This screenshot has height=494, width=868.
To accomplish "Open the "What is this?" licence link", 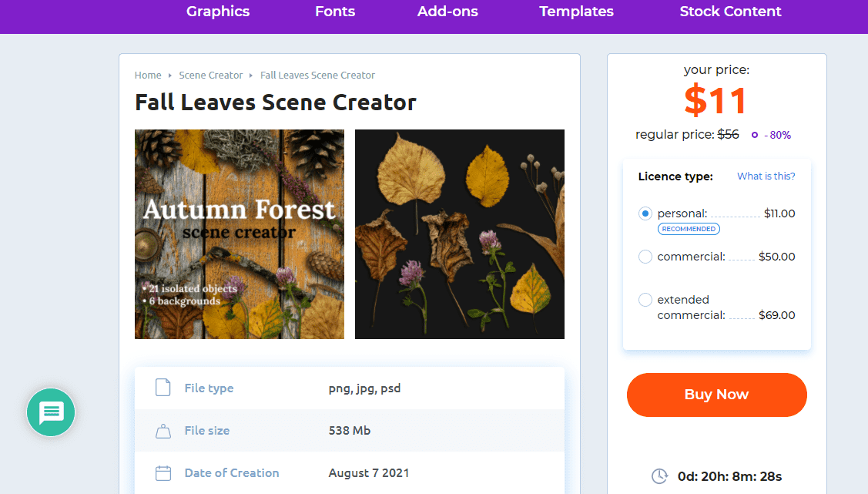I will pyautogui.click(x=766, y=176).
